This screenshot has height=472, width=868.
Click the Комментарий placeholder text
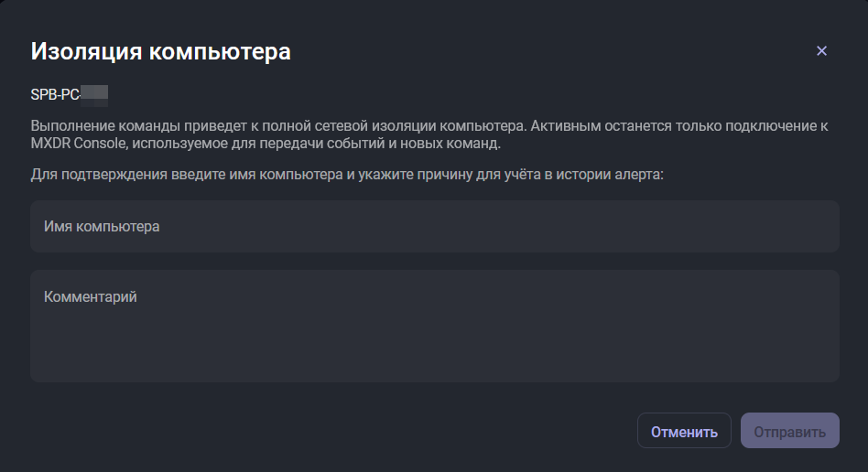click(x=91, y=296)
